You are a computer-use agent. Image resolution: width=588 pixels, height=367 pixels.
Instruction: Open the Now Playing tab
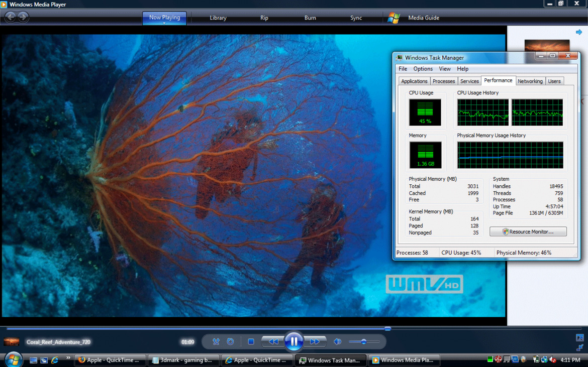[x=164, y=18]
